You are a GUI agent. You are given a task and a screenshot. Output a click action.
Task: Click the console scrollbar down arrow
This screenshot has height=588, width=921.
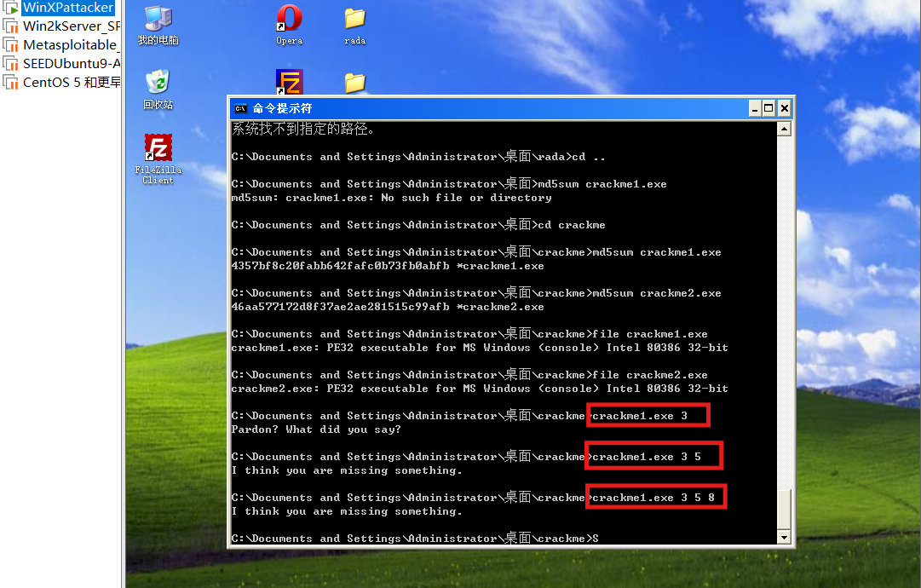point(784,537)
